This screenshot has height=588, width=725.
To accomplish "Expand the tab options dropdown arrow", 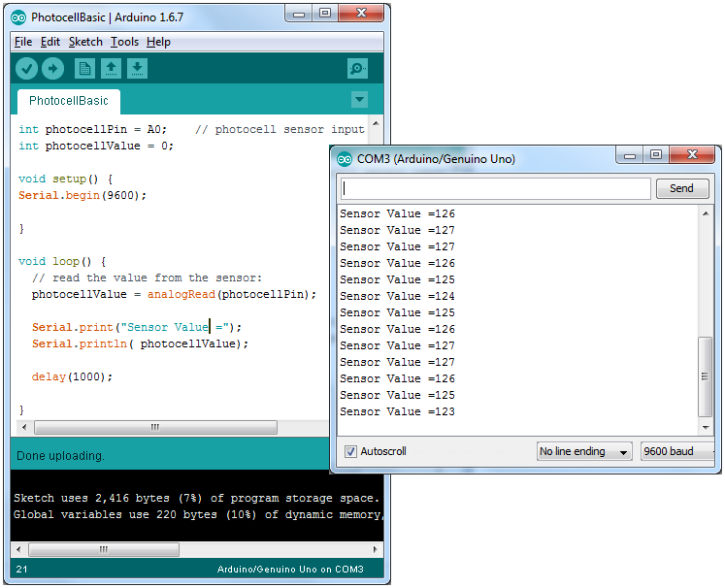I will (x=359, y=99).
